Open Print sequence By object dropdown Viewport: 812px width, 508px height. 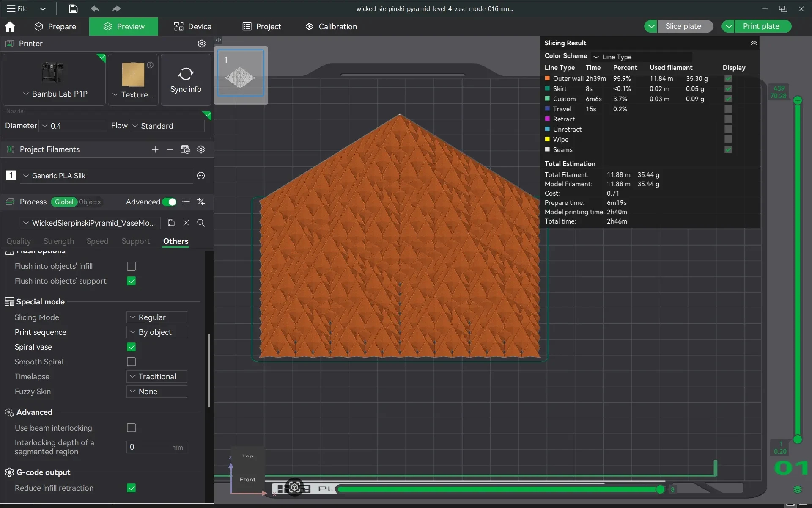[156, 332]
